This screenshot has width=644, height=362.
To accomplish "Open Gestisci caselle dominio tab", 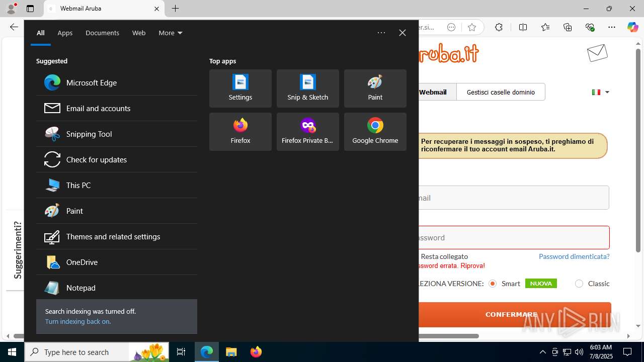I will click(501, 92).
